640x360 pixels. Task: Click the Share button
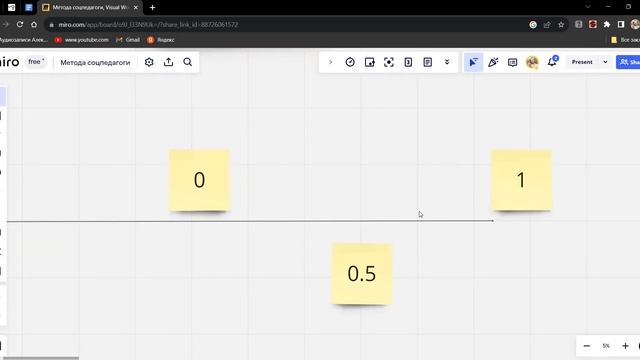[628, 62]
